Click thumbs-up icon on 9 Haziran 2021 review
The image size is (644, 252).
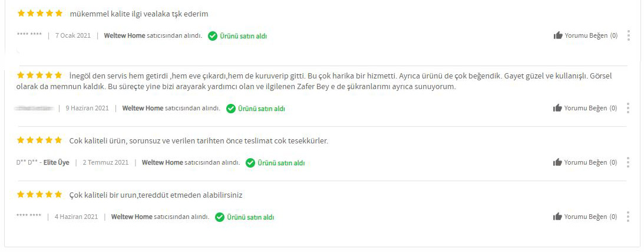[x=557, y=108]
